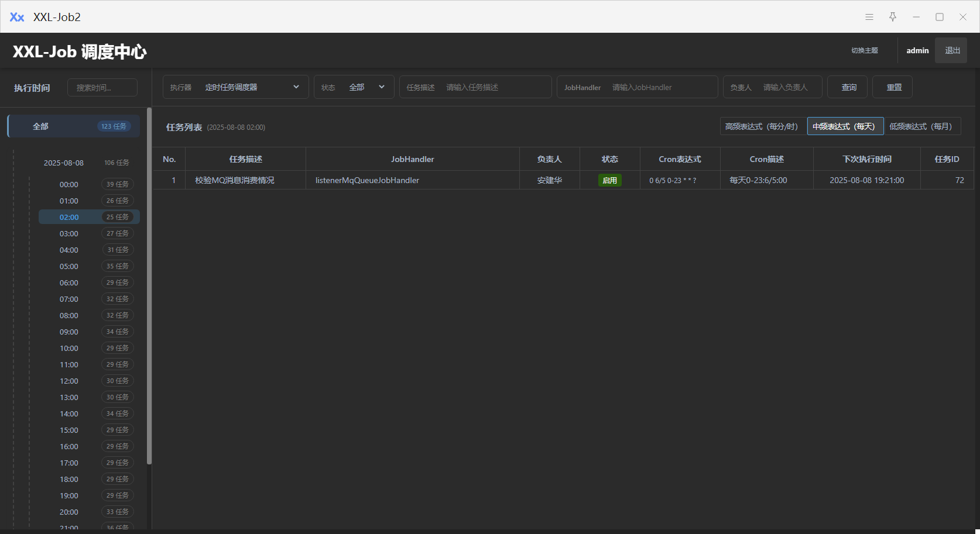Screen dimensions: 980x534
Task: Click cron expression 0 6/5 0-23 * * ?
Action: pos(673,181)
